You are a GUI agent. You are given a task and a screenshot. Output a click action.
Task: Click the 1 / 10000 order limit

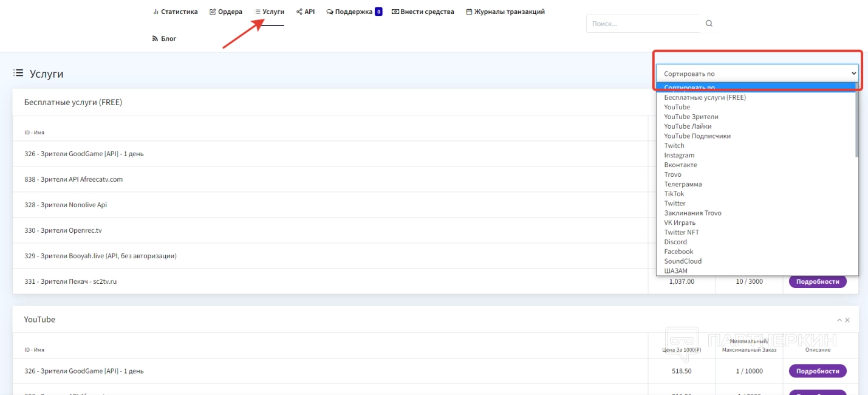tap(749, 371)
